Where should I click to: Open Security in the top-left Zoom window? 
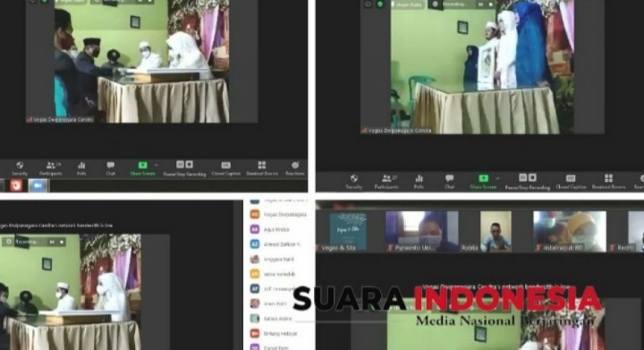click(x=20, y=168)
